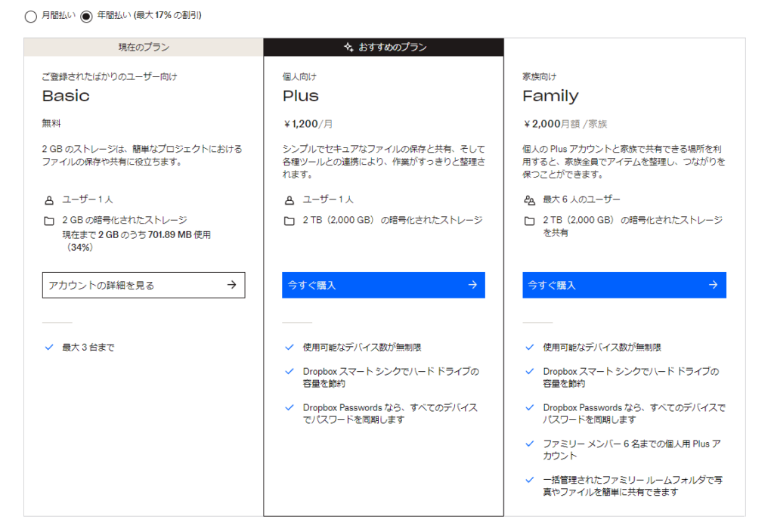The width and height of the screenshot is (774, 532).
Task: Click the 個人向け subtitle above Plus
Action: 299,76
